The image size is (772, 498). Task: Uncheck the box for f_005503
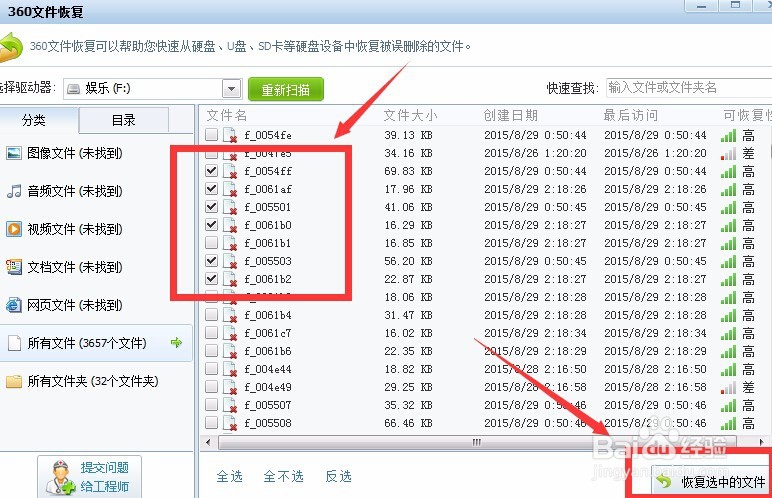click(x=211, y=260)
